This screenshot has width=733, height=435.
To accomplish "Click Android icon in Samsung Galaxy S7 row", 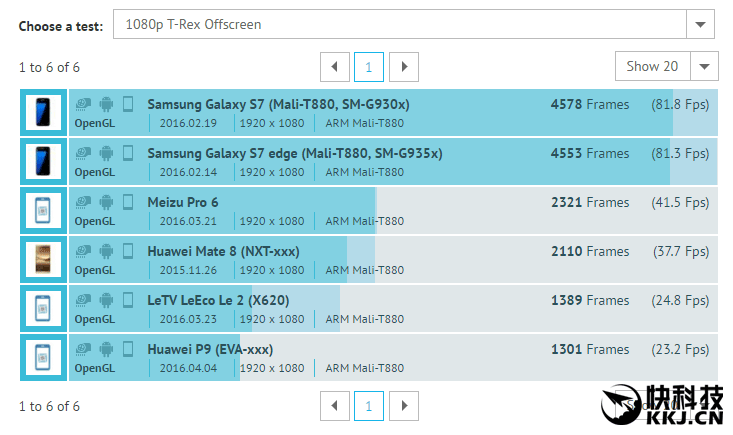I will pyautogui.click(x=106, y=104).
